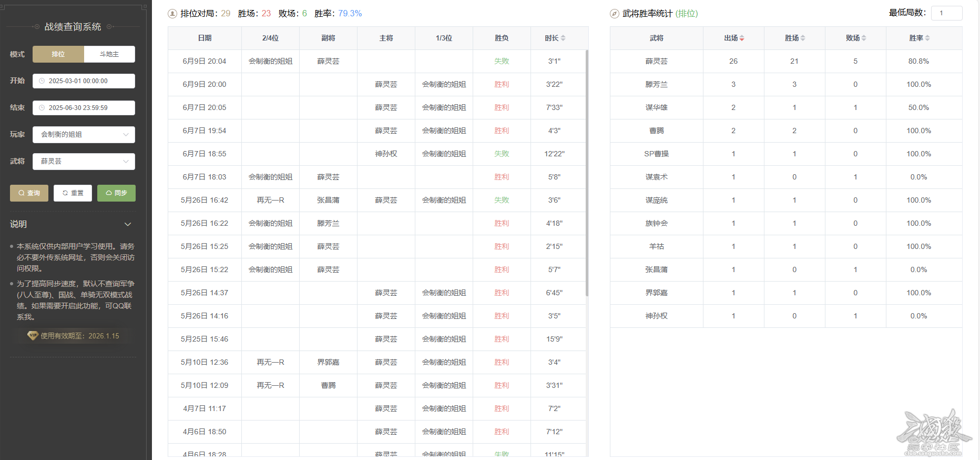Click the 重置 reset button
Viewport: 980px width, 460px height.
click(x=73, y=193)
